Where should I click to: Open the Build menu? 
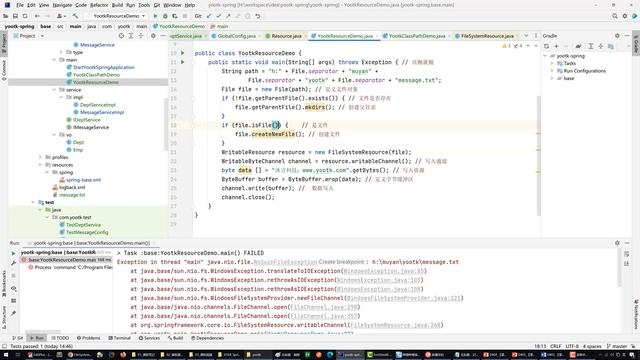[x=117, y=5]
